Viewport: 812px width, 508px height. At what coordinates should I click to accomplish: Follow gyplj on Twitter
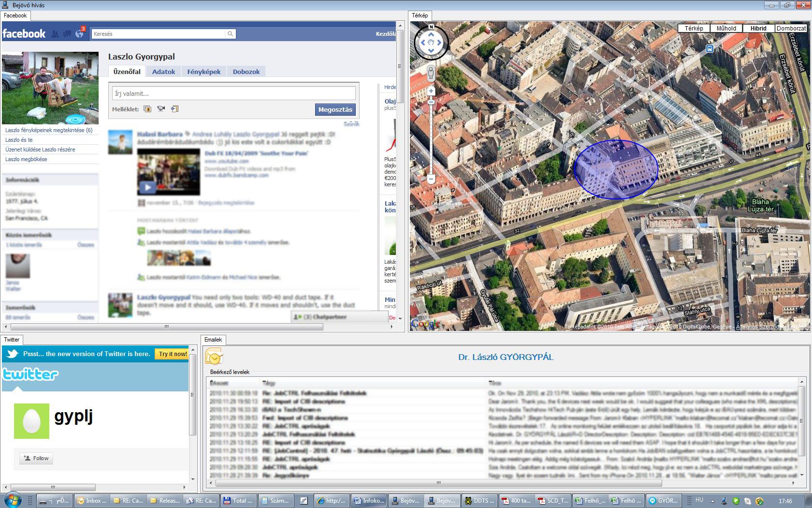[36, 458]
